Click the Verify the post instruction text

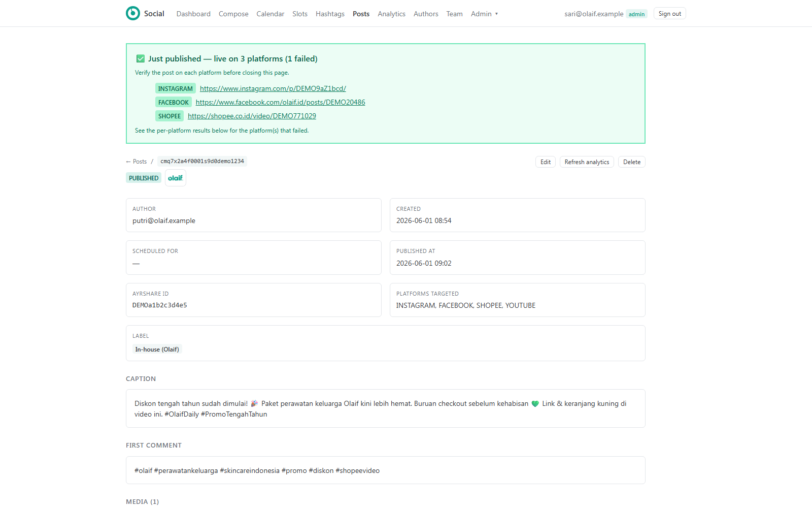point(212,73)
